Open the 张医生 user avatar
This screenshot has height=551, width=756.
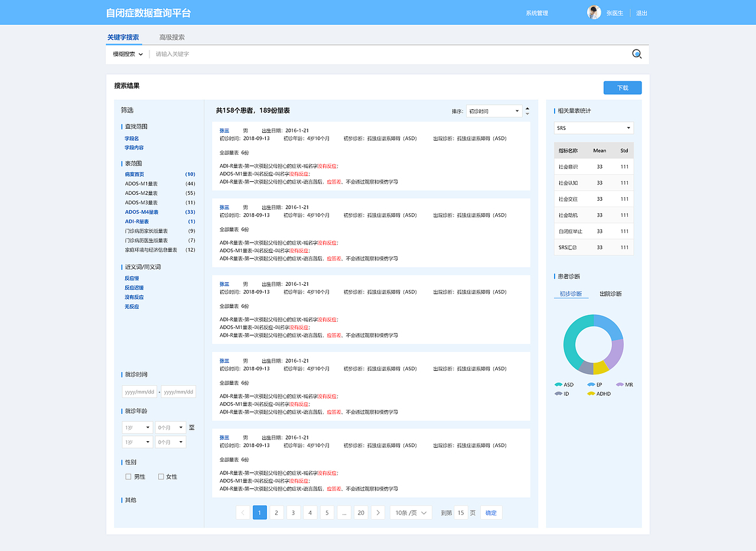click(594, 12)
